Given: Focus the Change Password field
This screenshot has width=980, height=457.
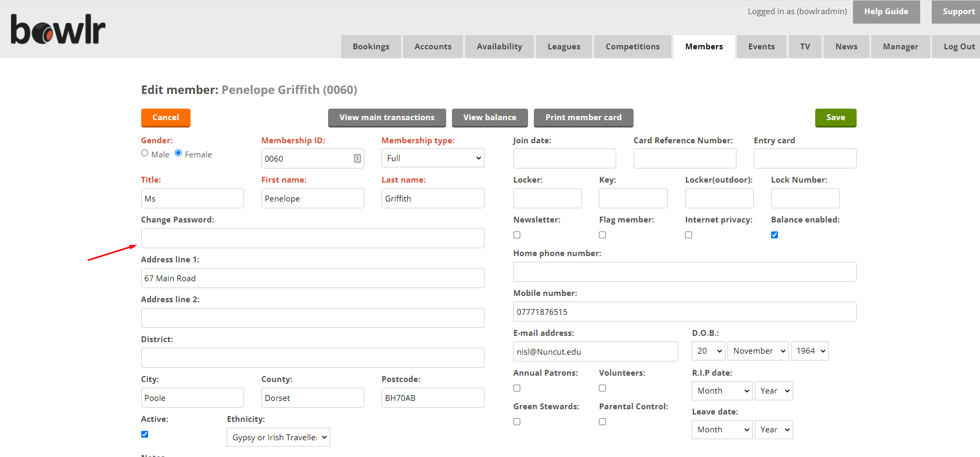Looking at the screenshot, I should coord(312,238).
